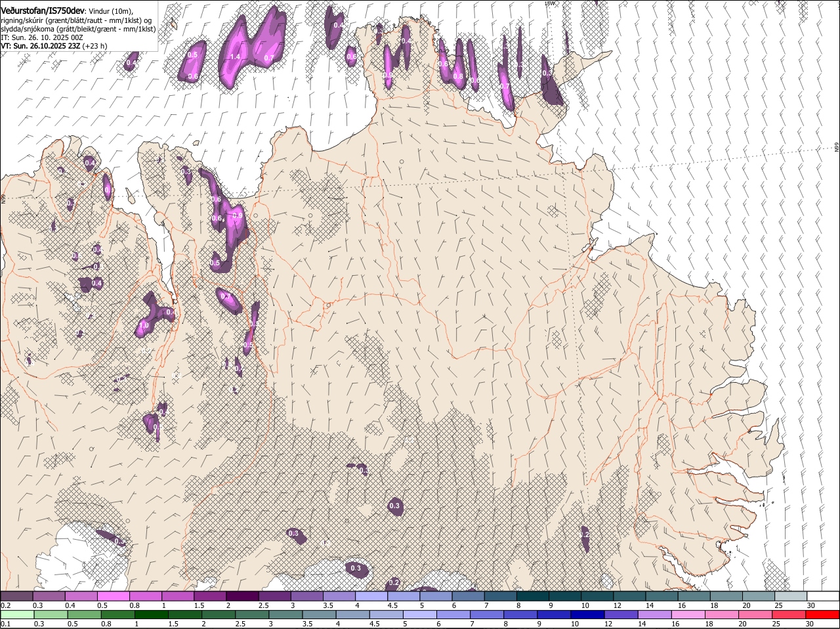Pick the lavender 4 swatch in the top scale

pos(371,596)
